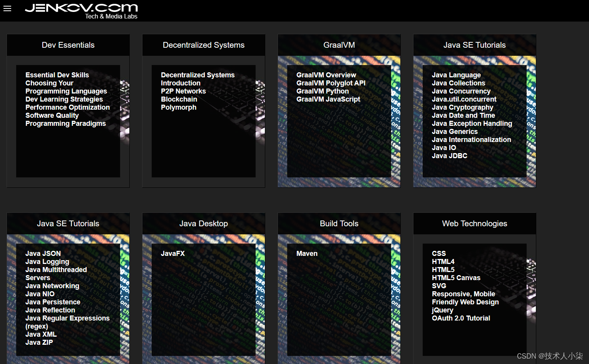Select the GraalVM card header
The height and width of the screenshot is (364, 589).
point(339,45)
